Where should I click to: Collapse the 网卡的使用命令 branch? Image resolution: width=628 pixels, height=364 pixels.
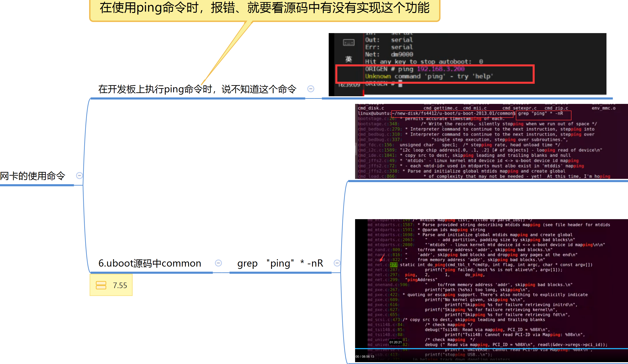(79, 176)
